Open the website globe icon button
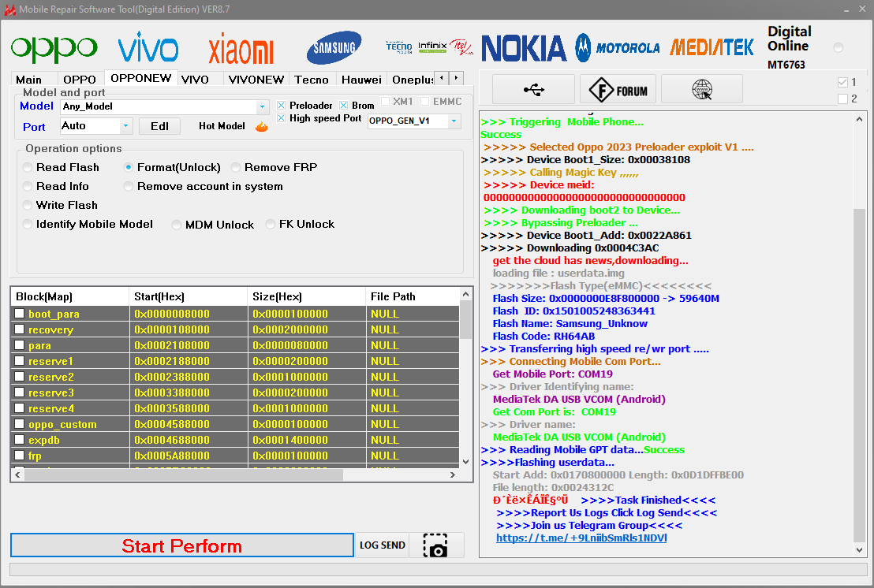 702,89
